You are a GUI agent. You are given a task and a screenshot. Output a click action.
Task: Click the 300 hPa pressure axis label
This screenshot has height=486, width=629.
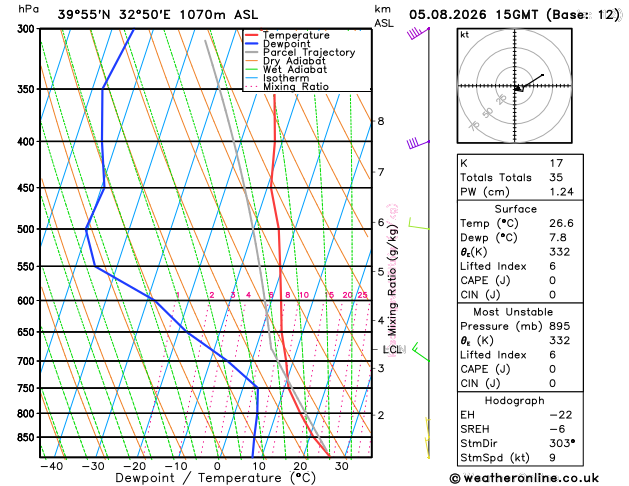click(26, 29)
